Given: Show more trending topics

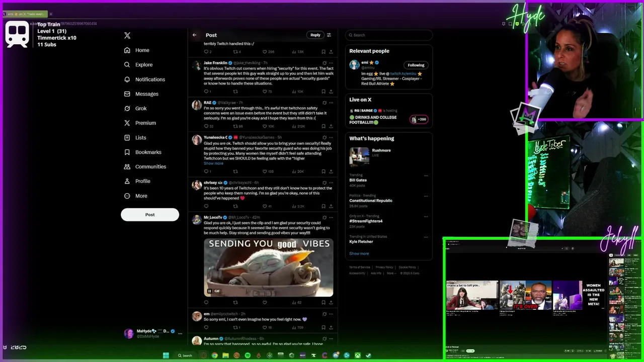Looking at the screenshot, I should [359, 254].
